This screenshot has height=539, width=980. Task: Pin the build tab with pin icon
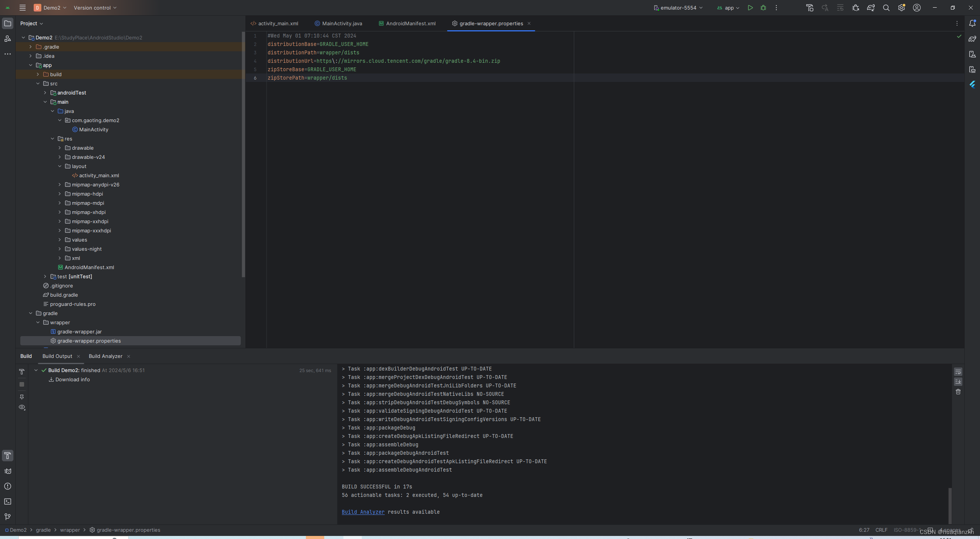click(x=22, y=397)
